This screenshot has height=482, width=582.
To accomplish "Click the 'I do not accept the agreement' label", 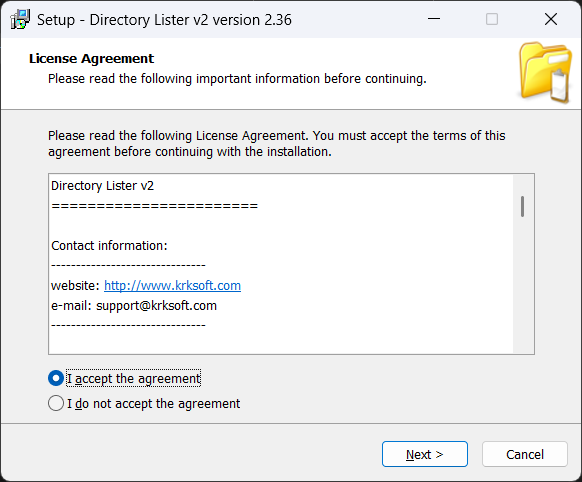I will click(153, 403).
